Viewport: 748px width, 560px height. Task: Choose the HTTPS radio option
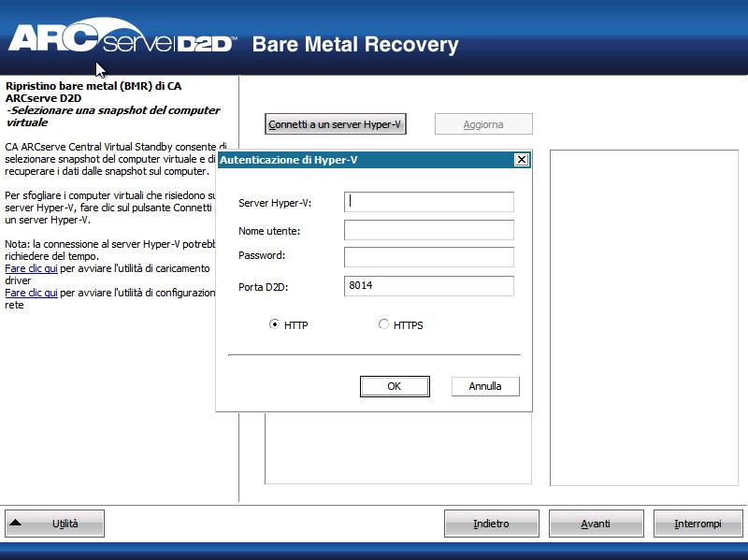[x=383, y=324]
